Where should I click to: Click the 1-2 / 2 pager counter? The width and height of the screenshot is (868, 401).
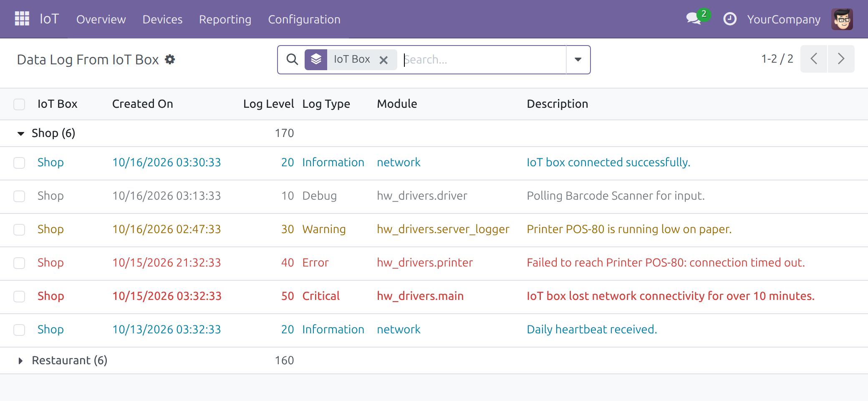pos(777,59)
